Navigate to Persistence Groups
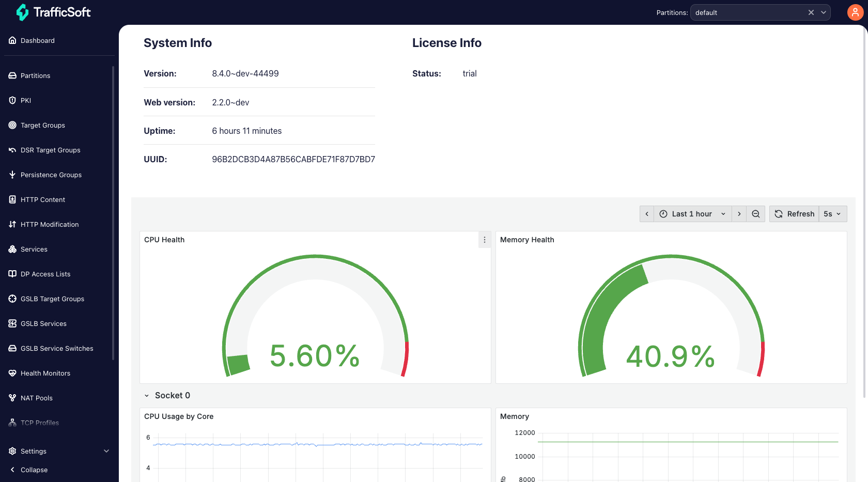Viewport: 868px width, 482px height. 51,175
